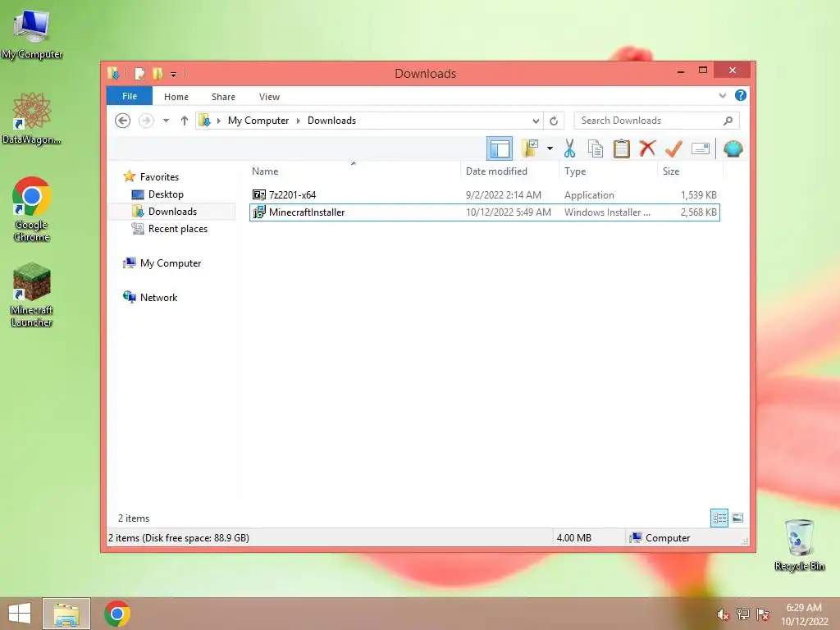
Task: Switch to the View ribbon tab
Action: pyautogui.click(x=269, y=97)
